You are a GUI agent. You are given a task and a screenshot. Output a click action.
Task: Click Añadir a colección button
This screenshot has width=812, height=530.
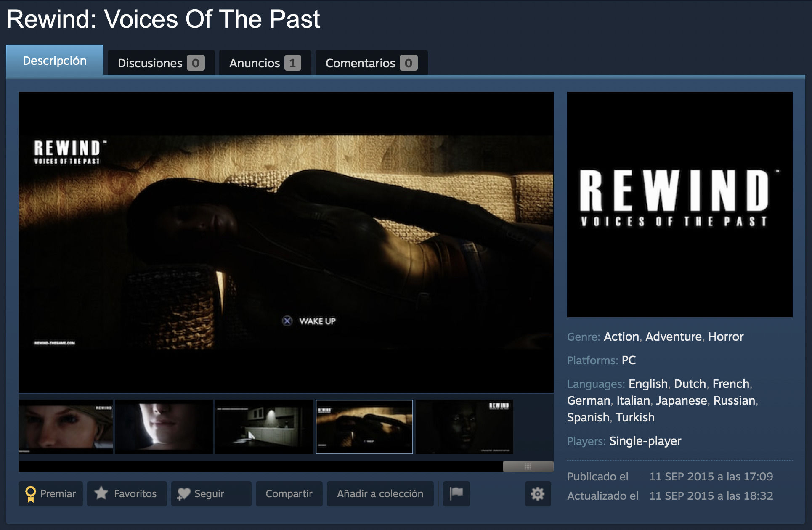tap(380, 493)
